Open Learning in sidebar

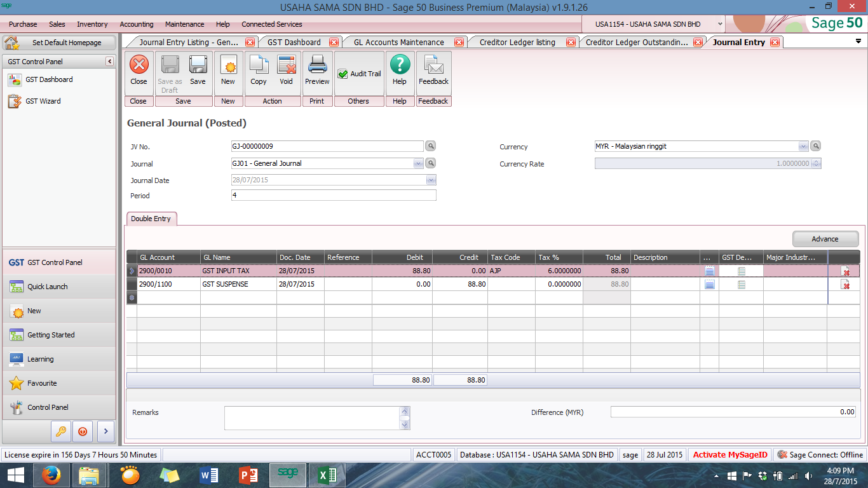pyautogui.click(x=59, y=359)
